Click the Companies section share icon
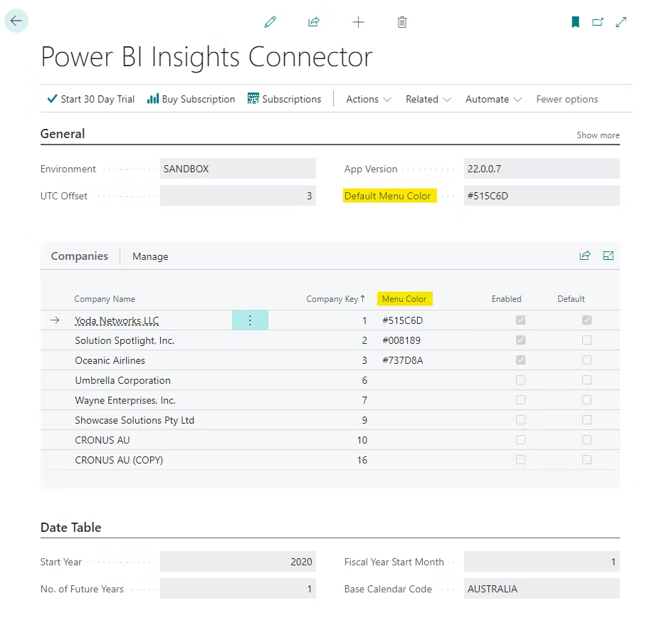The image size is (672, 623). 585,256
